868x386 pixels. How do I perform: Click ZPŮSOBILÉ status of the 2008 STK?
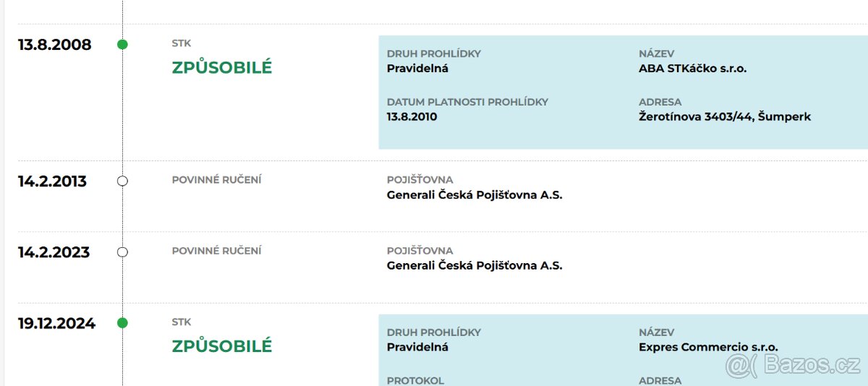click(x=222, y=68)
